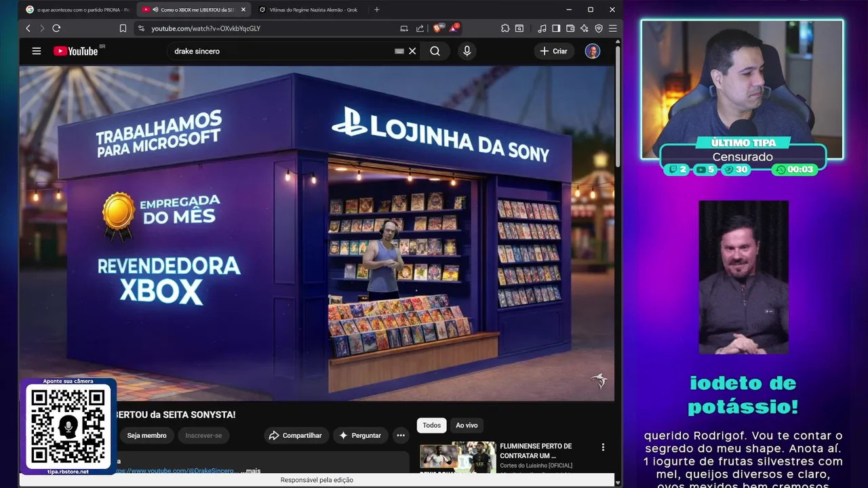The height and width of the screenshot is (488, 868).
Task: Close the YouTube XBOX tab
Action: 243,9
